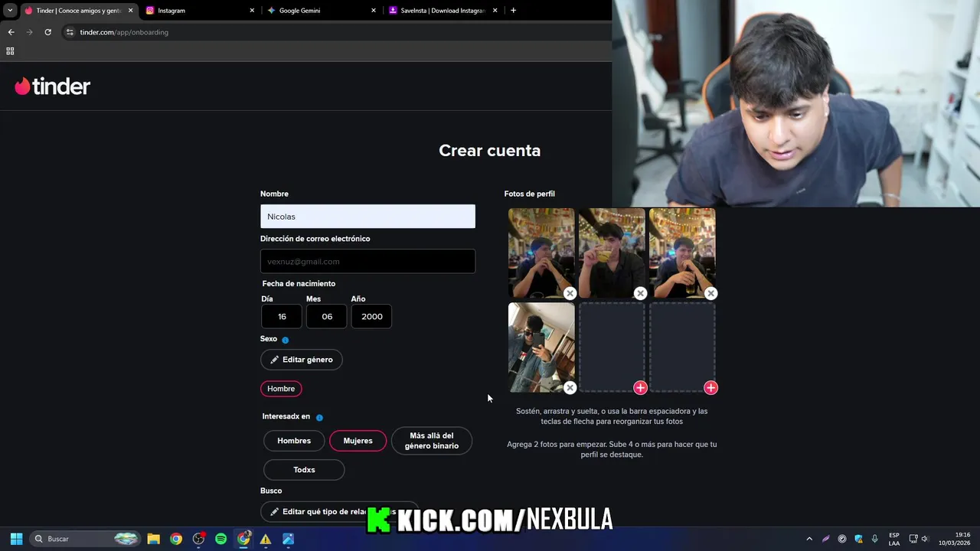980x551 pixels.
Task: Open the yellow warning triangle taskbar app
Action: (266, 539)
